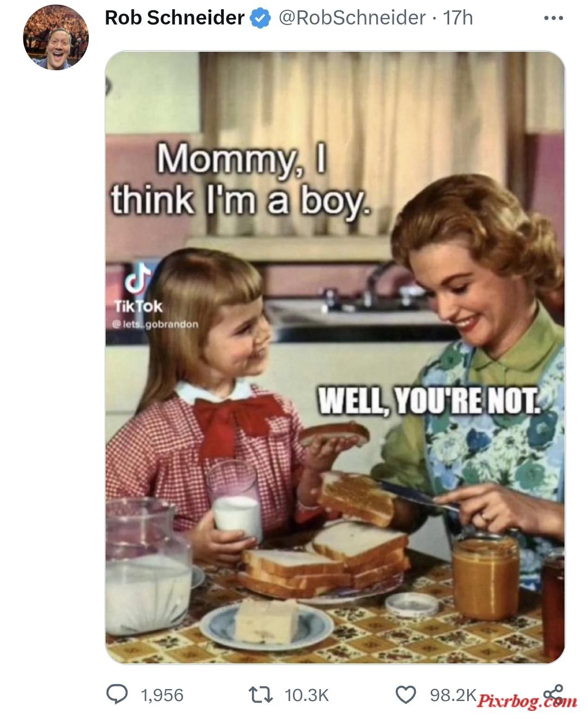Tap the retweet arrows icon

pos(260,695)
